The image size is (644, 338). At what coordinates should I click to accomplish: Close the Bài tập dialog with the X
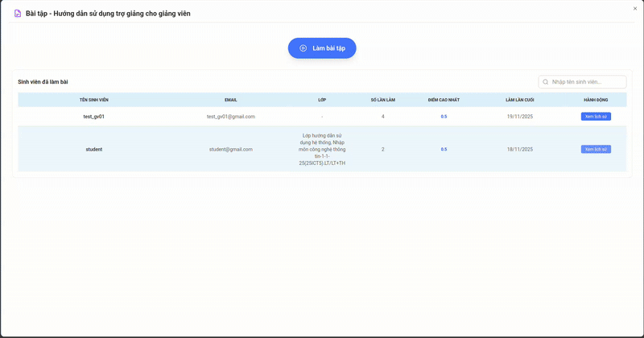(634, 9)
